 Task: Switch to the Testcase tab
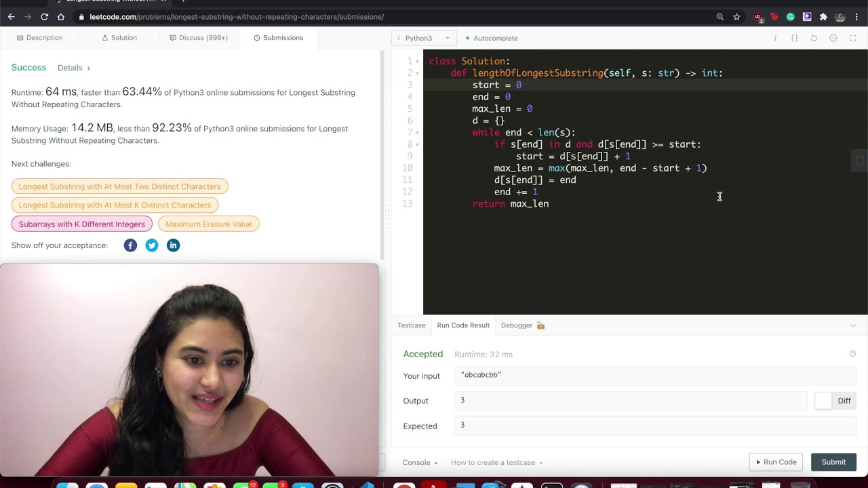[412, 325]
